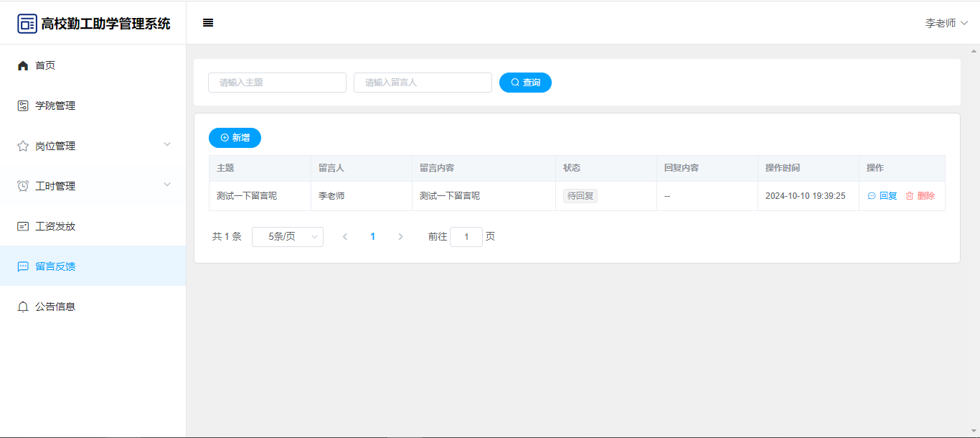Click the 新增 add button
980x438 pixels.
(x=235, y=138)
